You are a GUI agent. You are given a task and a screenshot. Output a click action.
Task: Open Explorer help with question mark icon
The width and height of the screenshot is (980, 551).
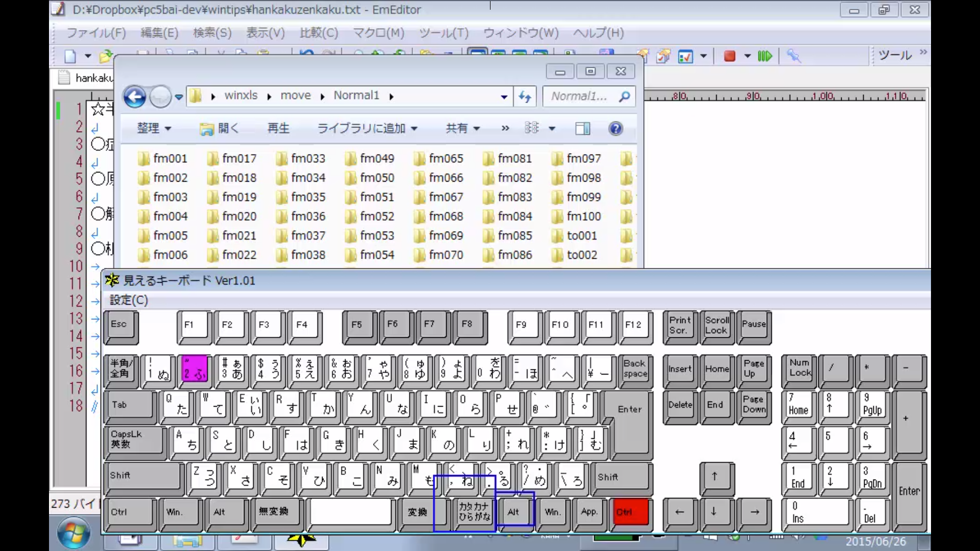click(616, 129)
